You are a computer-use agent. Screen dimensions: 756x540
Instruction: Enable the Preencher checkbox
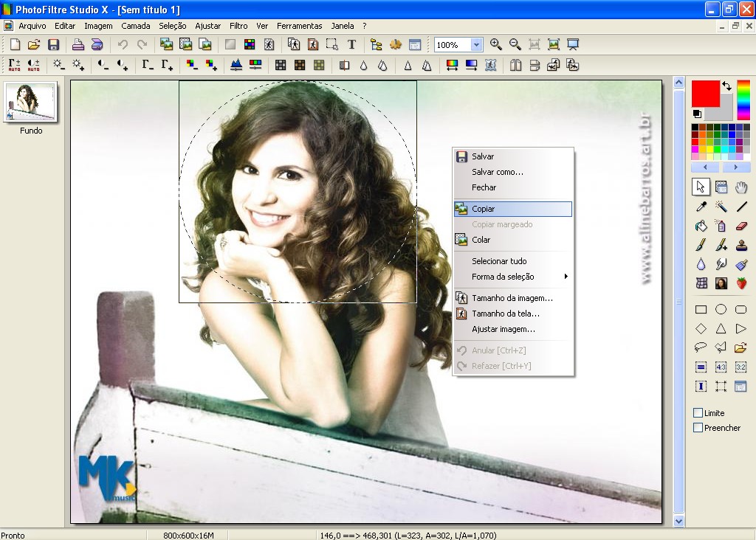click(698, 427)
